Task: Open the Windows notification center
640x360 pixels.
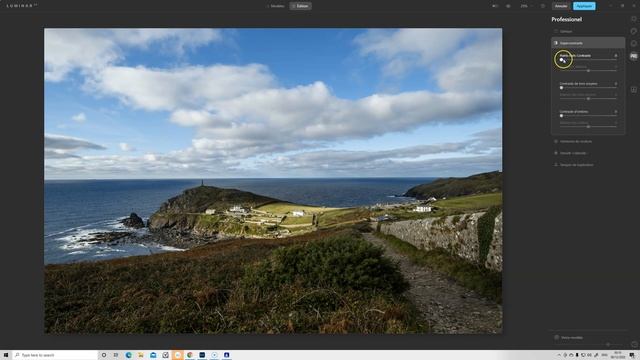Action: click(632, 355)
